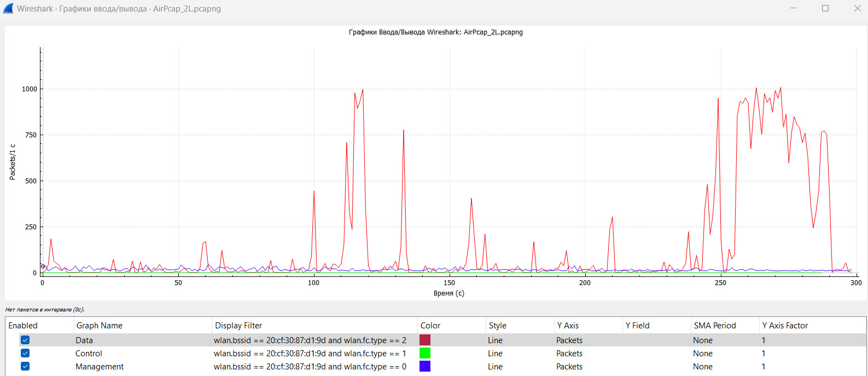The height and width of the screenshot is (376, 868).
Task: Select the Control graph name cell
Action: point(89,354)
